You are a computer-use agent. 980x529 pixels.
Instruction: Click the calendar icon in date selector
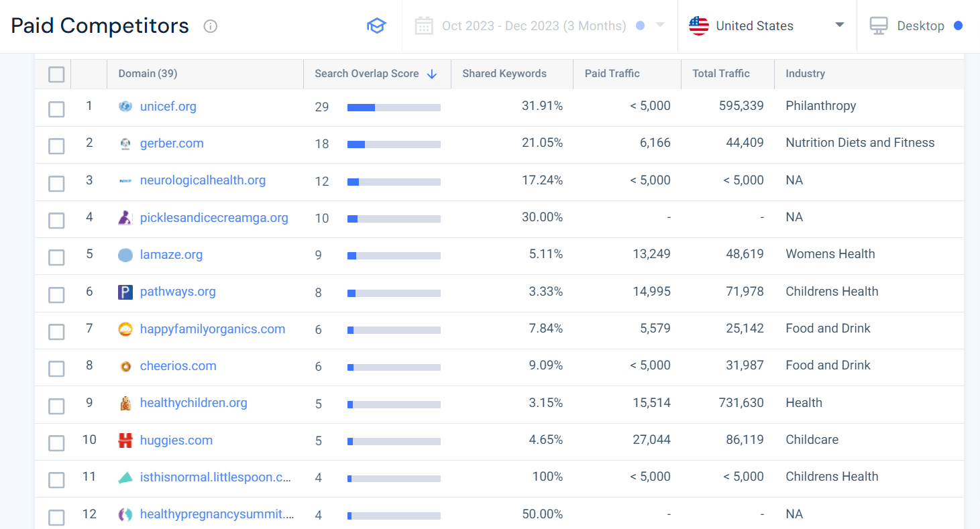424,26
